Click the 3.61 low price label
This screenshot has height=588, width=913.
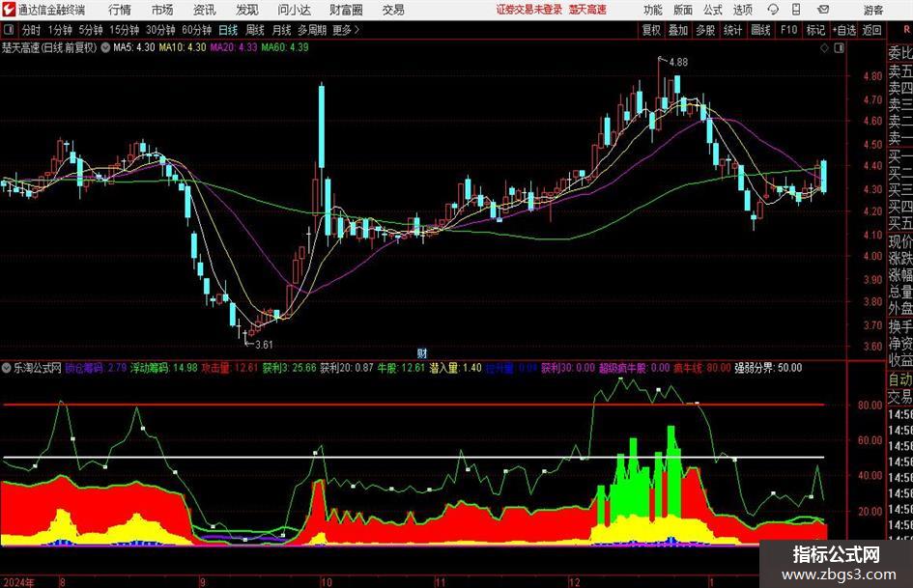[x=264, y=345]
